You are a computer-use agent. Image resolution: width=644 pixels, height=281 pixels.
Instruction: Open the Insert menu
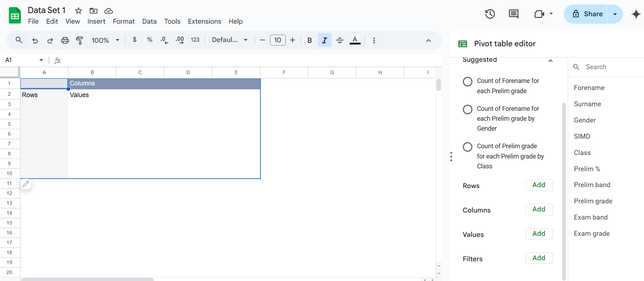tap(96, 22)
